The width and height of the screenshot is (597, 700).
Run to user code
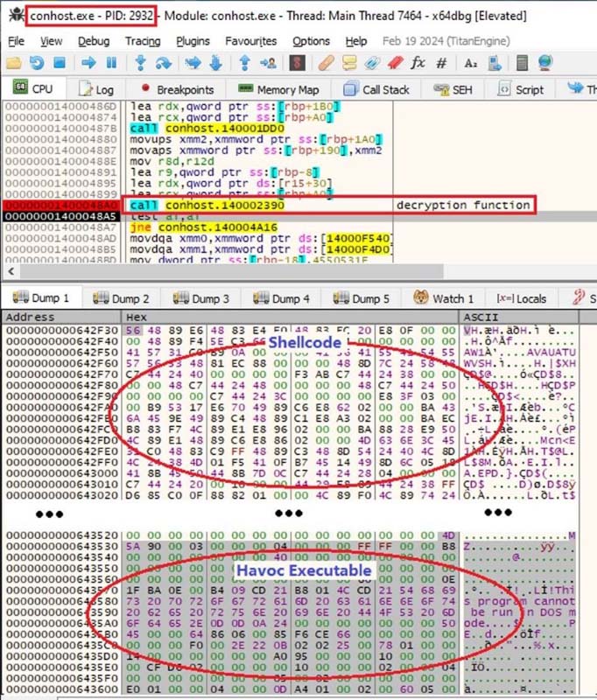[x=268, y=63]
